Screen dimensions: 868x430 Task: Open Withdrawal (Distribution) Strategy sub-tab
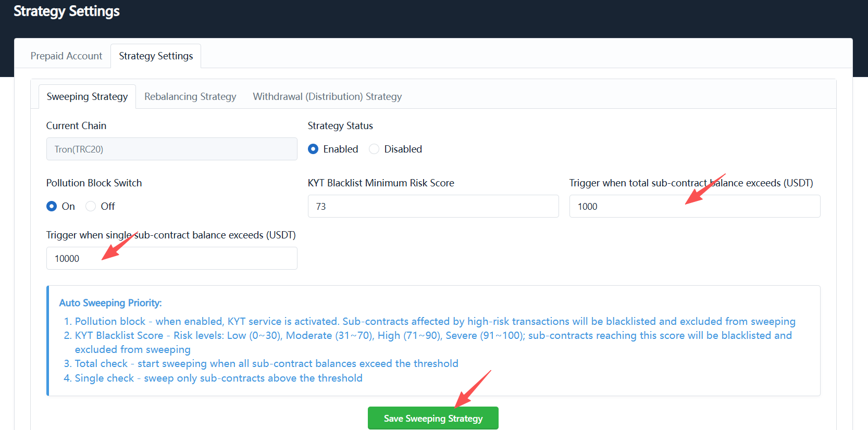pos(327,96)
